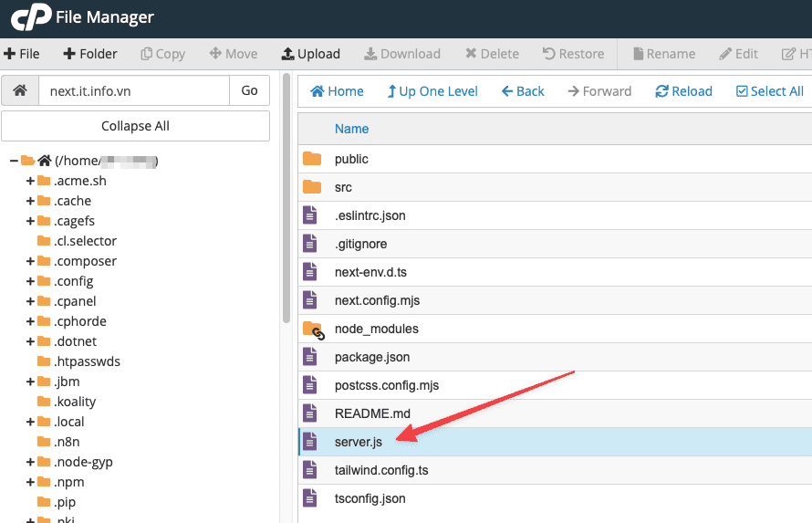Click the server.js file icon
This screenshot has width=812, height=523.
click(309, 442)
